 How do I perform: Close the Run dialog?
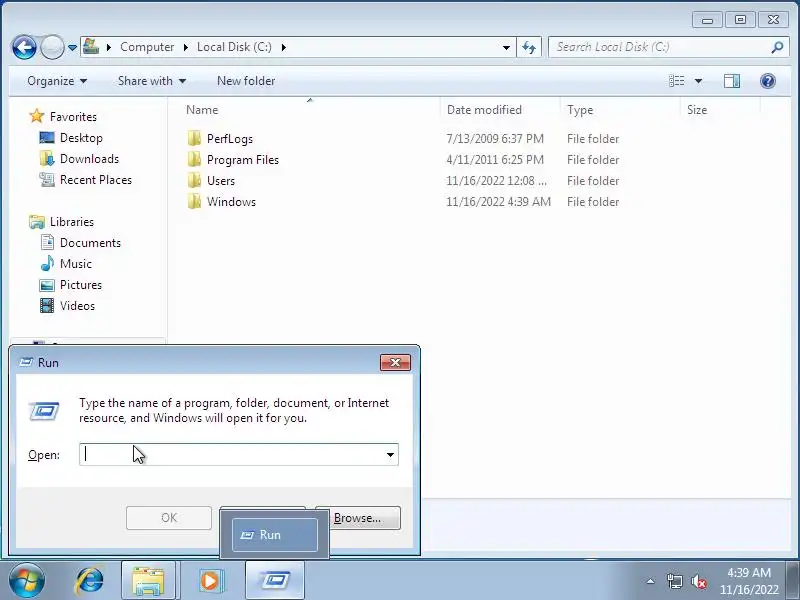tap(395, 362)
